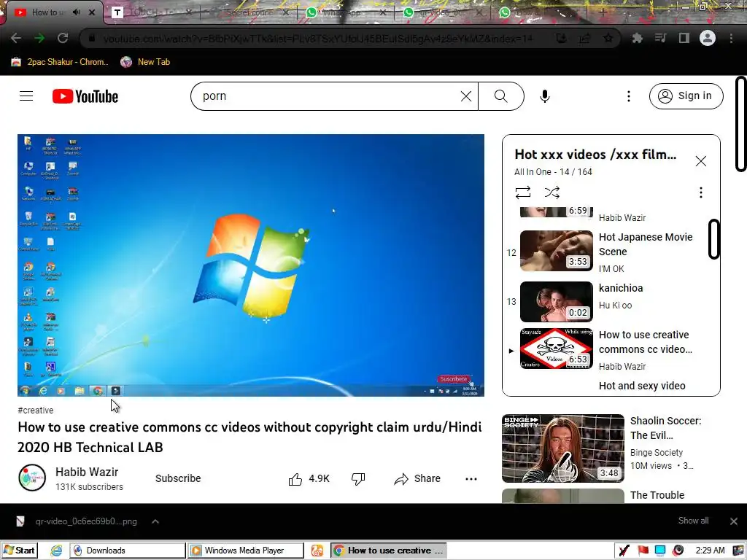The height and width of the screenshot is (560, 747).
Task: Click the Share button
Action: coord(417,478)
